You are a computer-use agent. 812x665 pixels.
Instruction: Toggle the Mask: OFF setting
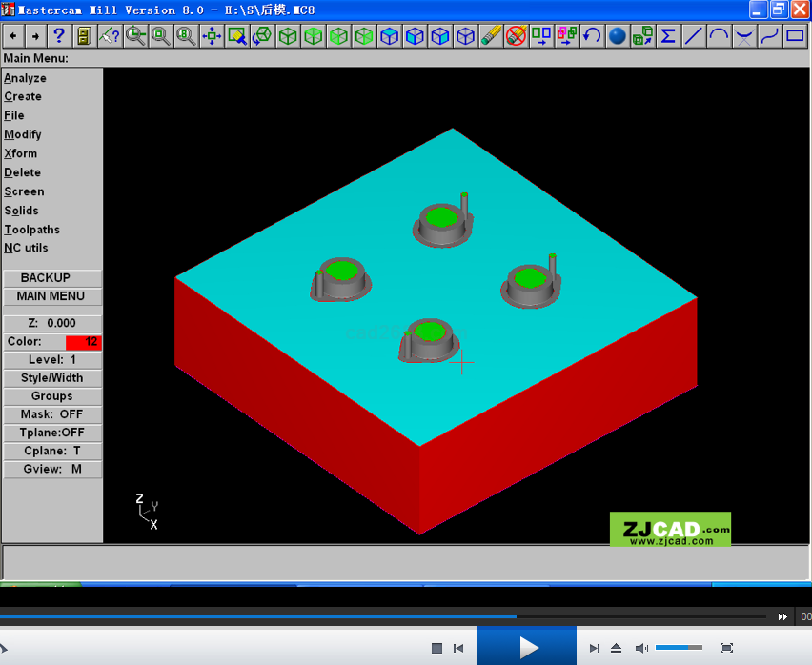click(x=51, y=414)
